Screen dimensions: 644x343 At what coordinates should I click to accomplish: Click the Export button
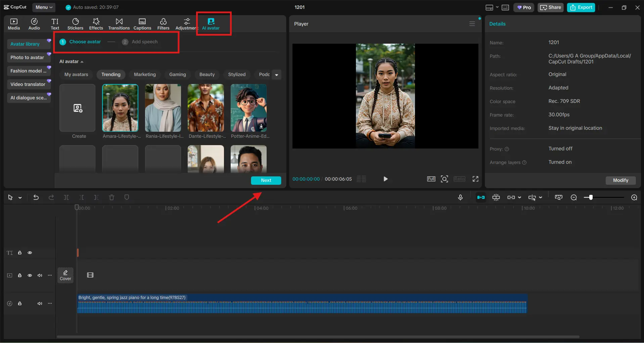pos(581,7)
